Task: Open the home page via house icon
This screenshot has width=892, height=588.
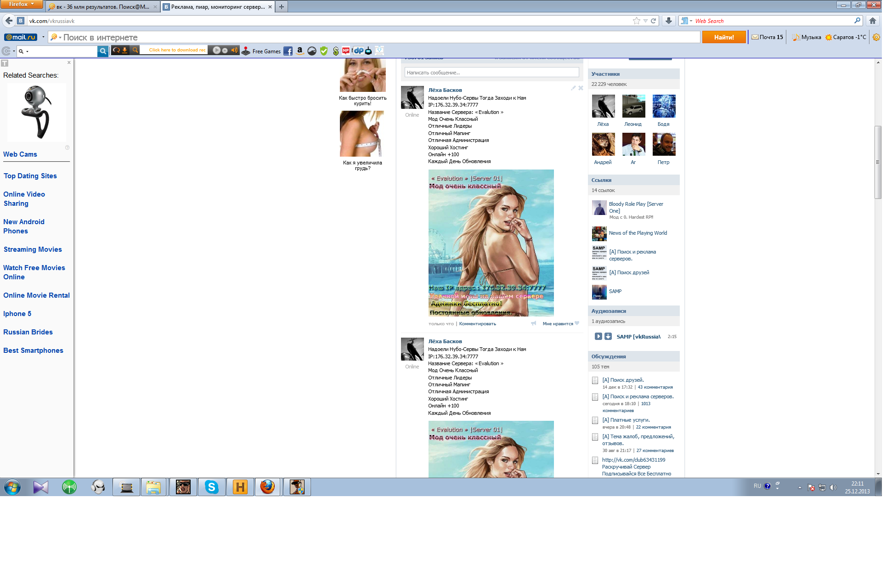Action: pyautogui.click(x=873, y=21)
